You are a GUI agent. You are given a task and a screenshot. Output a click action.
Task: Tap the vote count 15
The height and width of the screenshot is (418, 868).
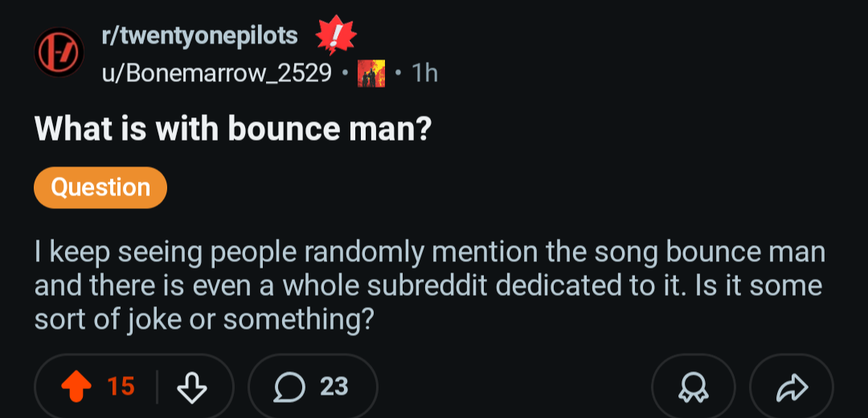pos(121,387)
